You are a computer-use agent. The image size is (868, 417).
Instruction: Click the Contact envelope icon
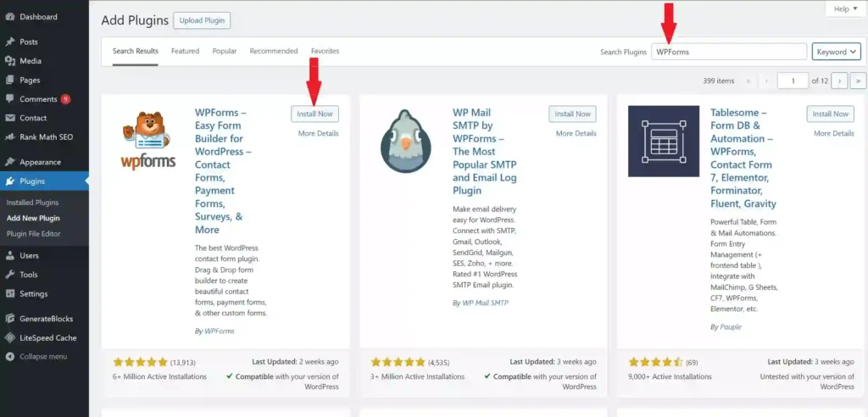[x=9, y=118]
